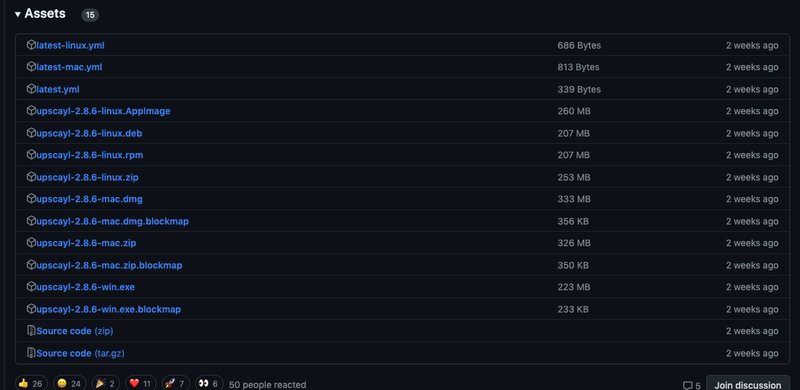Click the package icon beside upscayl-2.8.6-win.exe

click(31, 286)
